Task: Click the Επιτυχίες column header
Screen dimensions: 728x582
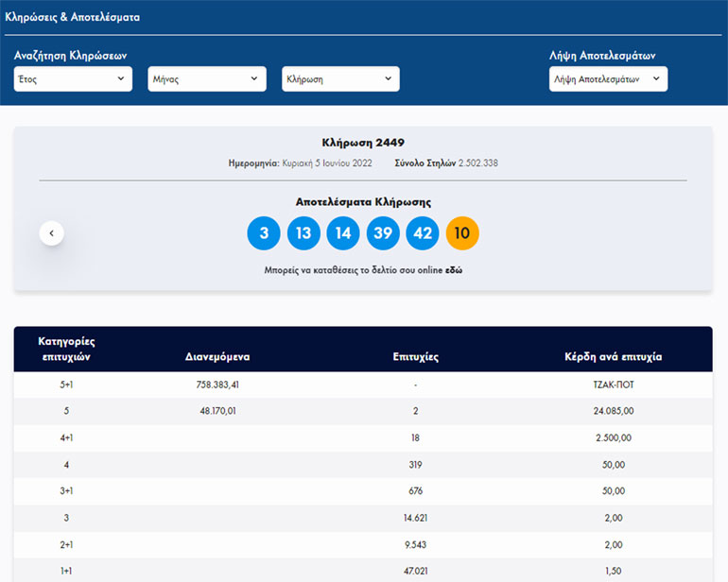Action: pyautogui.click(x=415, y=357)
